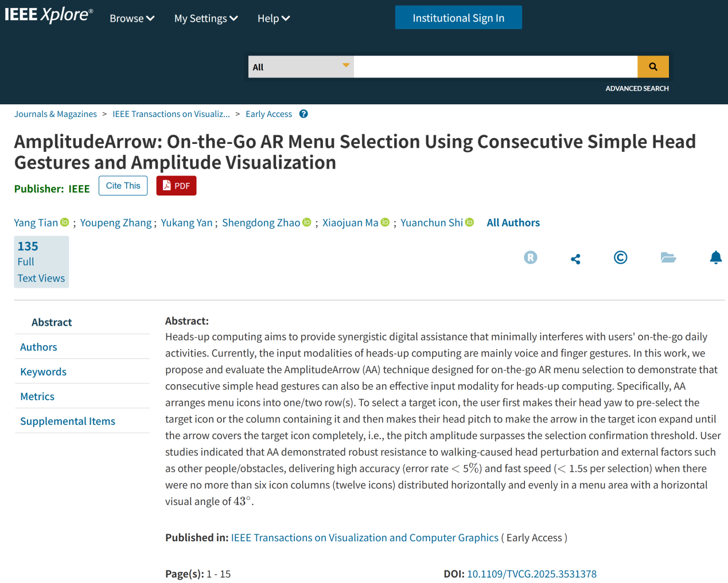Open Yang Tian's ORCID icon

(65, 222)
